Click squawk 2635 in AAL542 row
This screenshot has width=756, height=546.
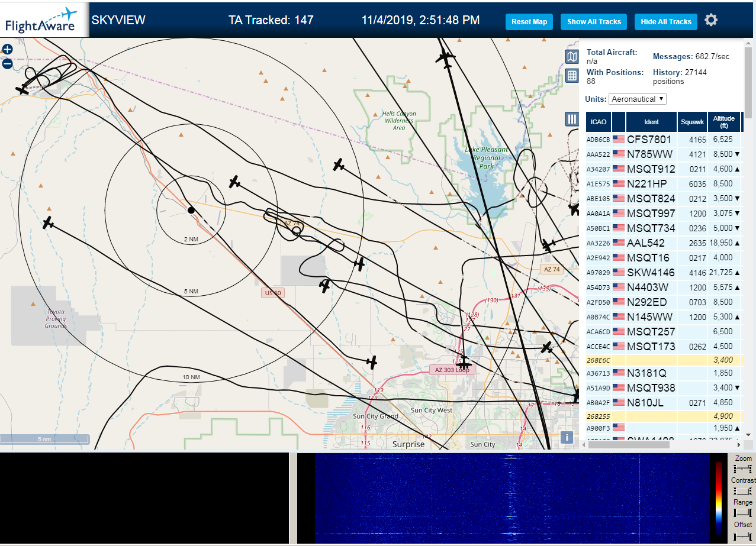click(x=697, y=243)
